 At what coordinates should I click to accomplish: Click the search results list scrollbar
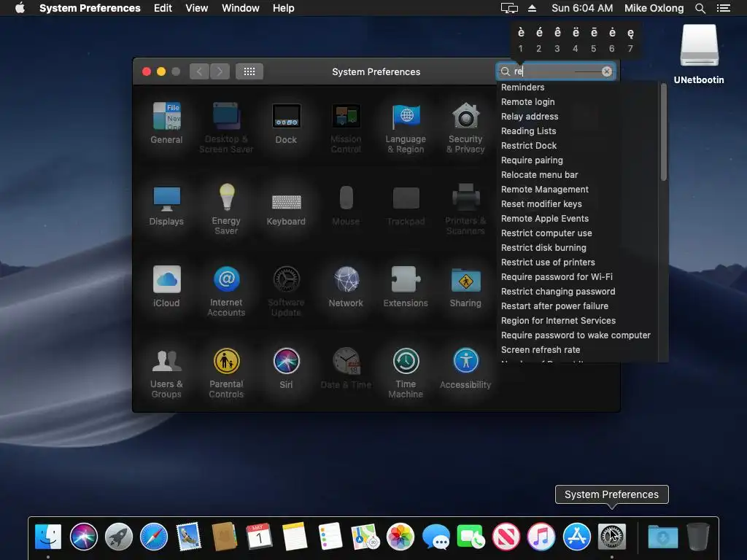(x=663, y=133)
